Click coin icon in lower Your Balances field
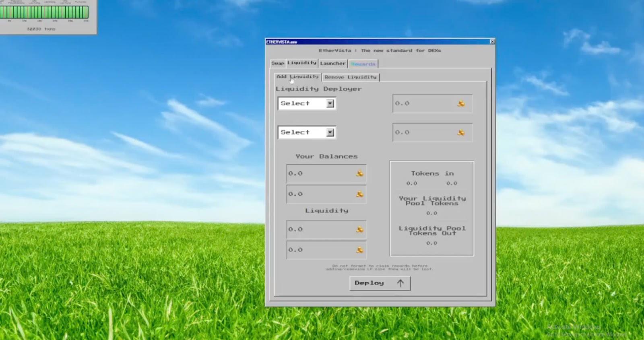This screenshot has width=644, height=340. (359, 194)
